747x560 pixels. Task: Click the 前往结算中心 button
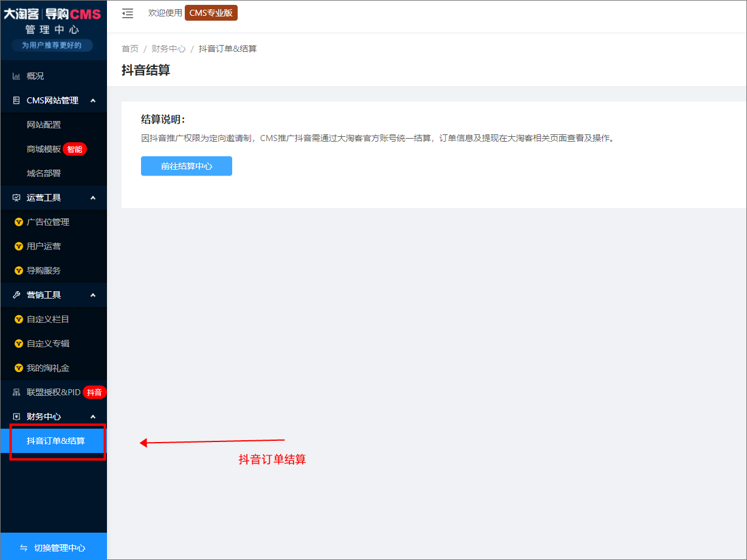[187, 166]
